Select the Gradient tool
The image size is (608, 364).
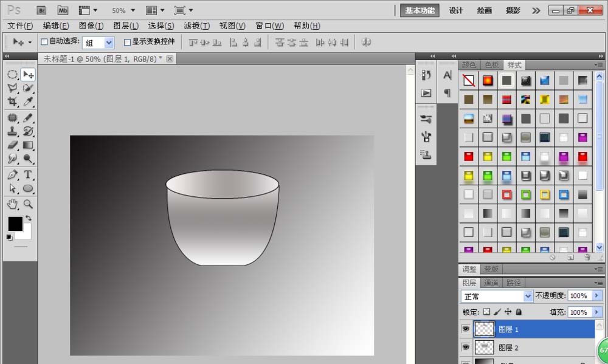(x=28, y=145)
